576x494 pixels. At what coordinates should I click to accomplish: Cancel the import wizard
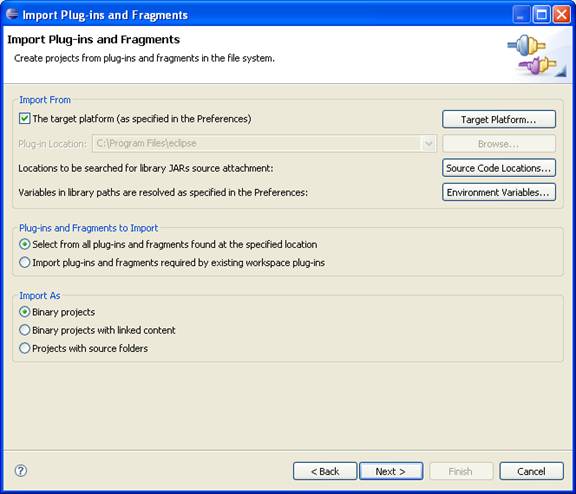pos(531,471)
